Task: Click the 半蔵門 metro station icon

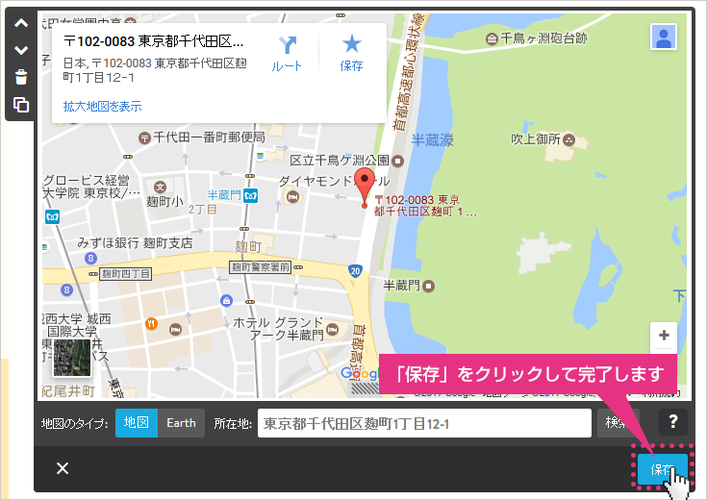Action: point(251,196)
